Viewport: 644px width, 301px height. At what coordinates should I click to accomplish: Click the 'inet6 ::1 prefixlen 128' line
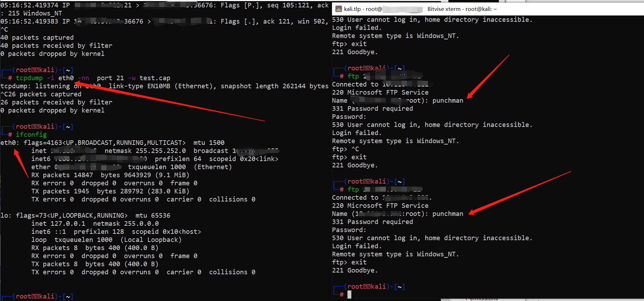tap(116, 232)
